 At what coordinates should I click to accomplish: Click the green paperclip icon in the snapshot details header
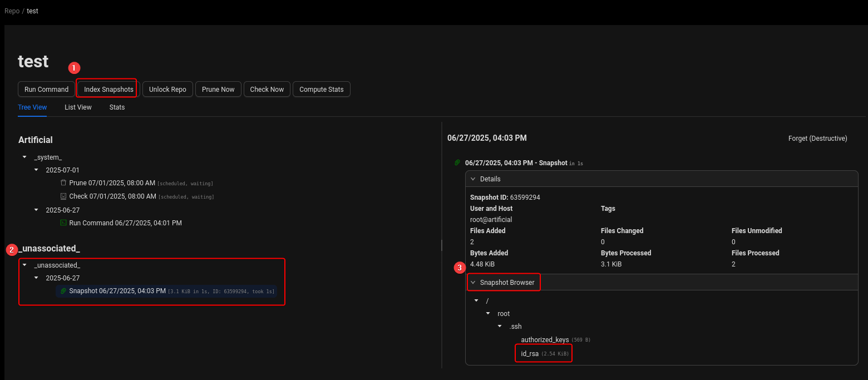pyautogui.click(x=457, y=163)
